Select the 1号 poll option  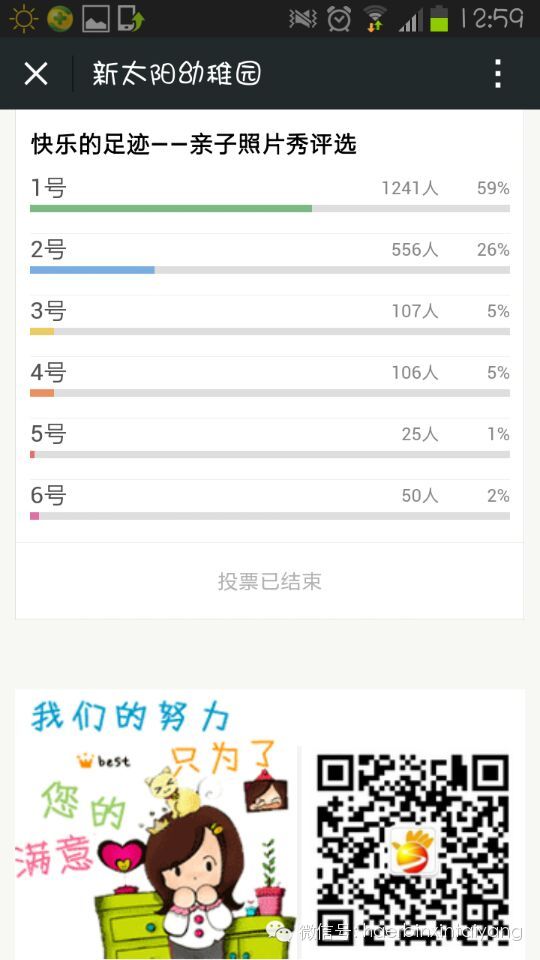point(270,196)
